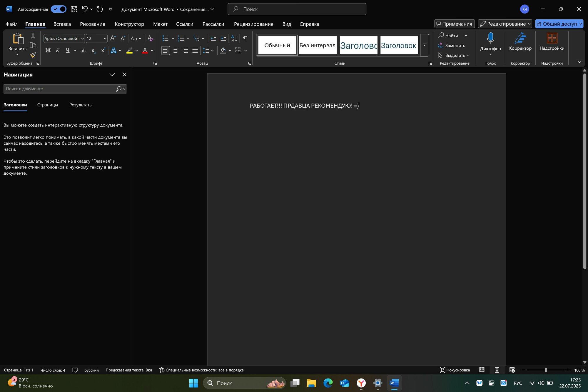Toggle left text alignment
Image resolution: width=588 pixels, height=392 pixels.
tap(166, 51)
